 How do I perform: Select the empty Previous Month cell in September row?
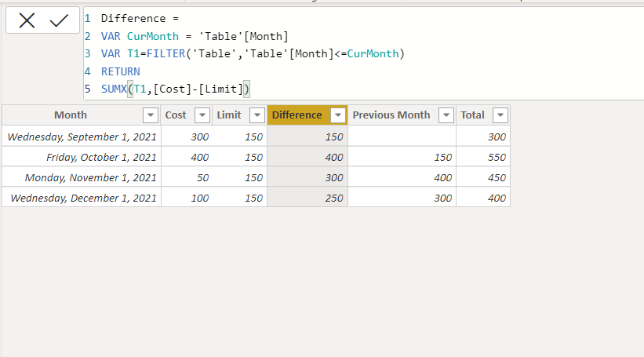pos(402,137)
